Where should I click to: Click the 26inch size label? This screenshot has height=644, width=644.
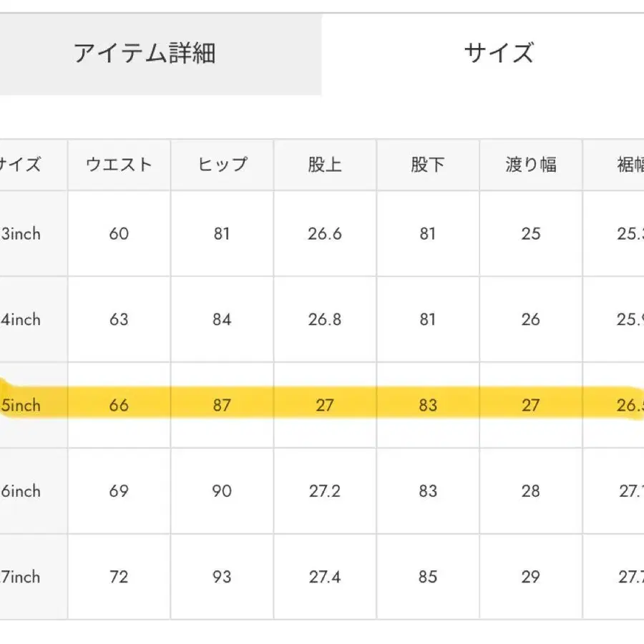(21, 492)
